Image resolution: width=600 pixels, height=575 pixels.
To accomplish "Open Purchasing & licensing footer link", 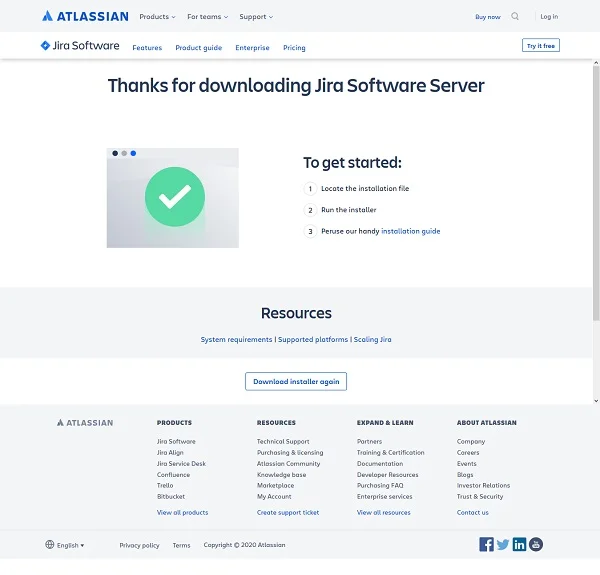I will pos(290,453).
